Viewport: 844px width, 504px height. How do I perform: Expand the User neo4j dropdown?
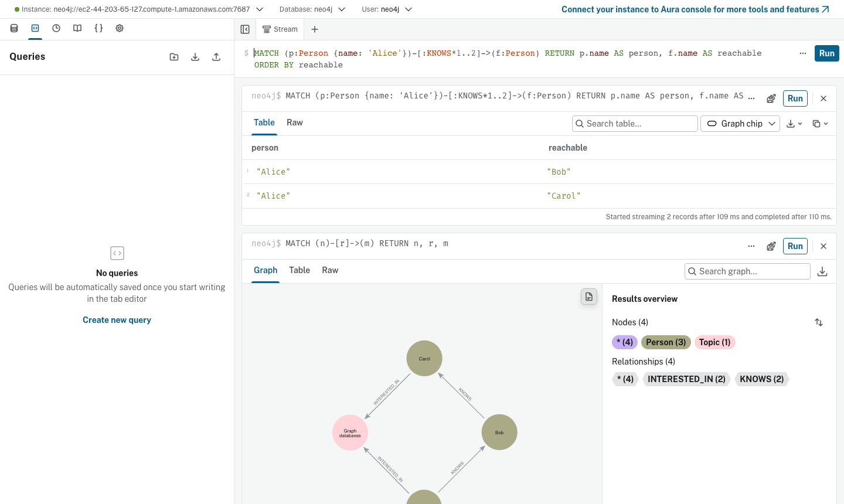click(x=409, y=9)
